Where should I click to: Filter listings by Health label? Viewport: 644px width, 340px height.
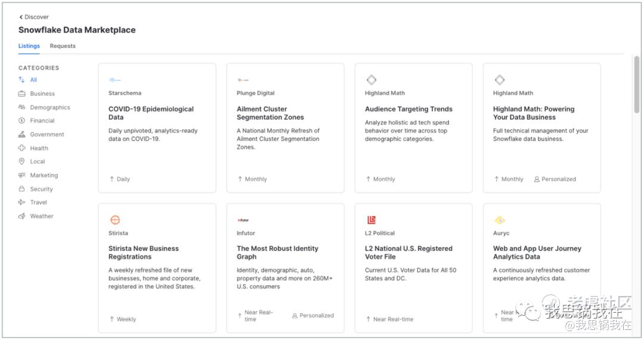pyautogui.click(x=39, y=148)
